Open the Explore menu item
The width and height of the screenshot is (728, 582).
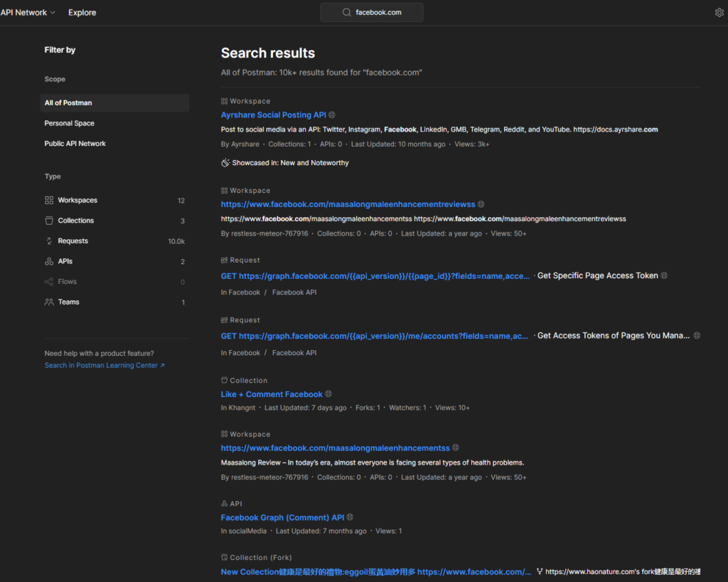coord(82,13)
